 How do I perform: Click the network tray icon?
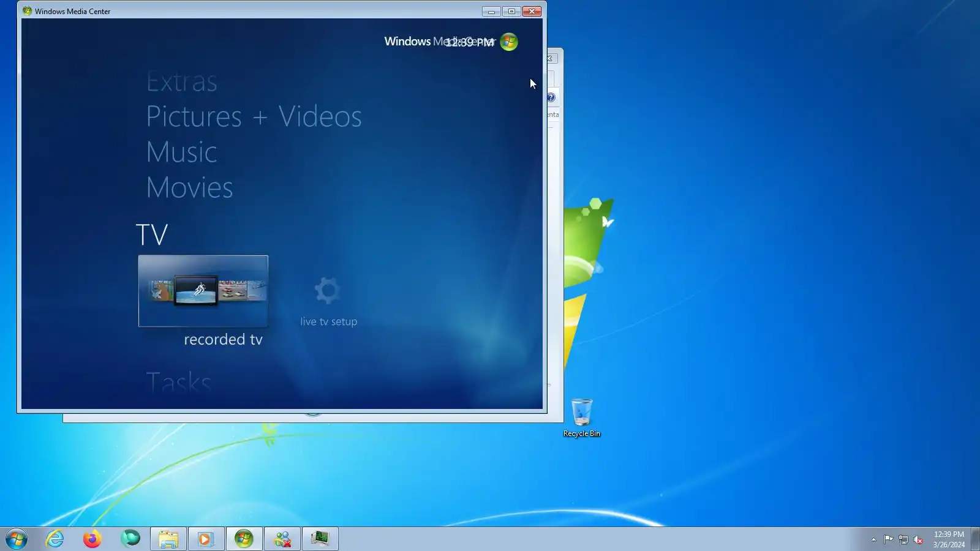903,539
